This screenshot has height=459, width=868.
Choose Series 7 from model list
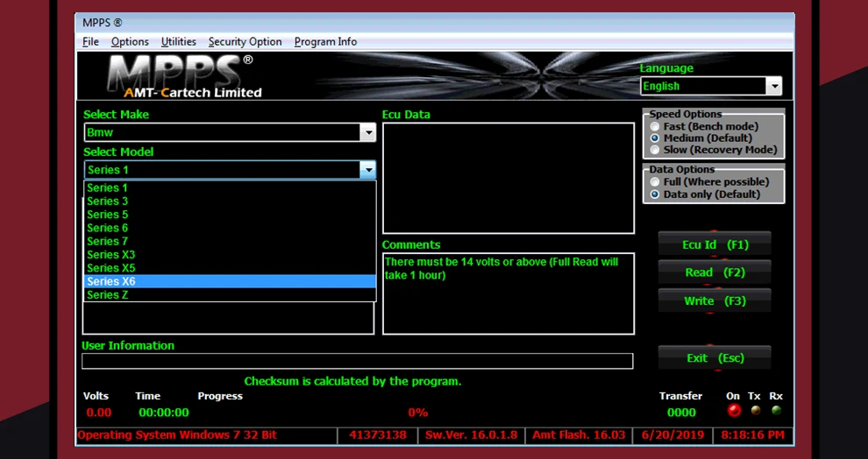tap(230, 241)
